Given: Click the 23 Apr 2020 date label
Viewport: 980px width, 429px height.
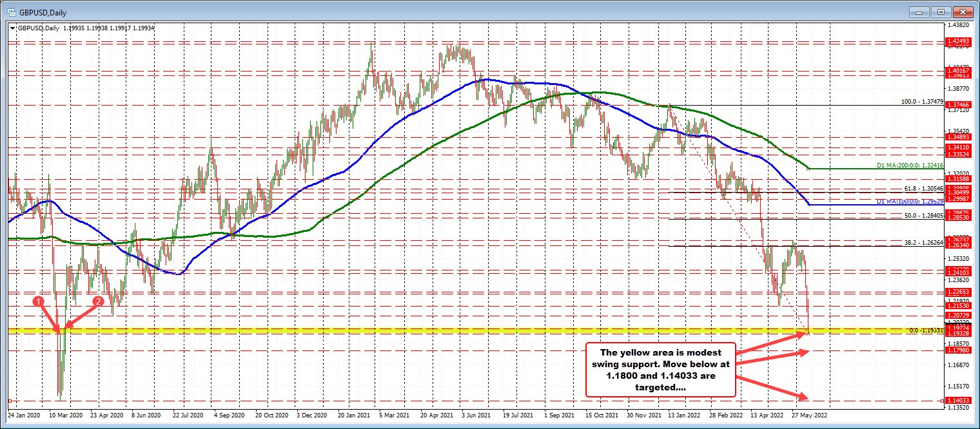Looking at the screenshot, I should click(106, 416).
